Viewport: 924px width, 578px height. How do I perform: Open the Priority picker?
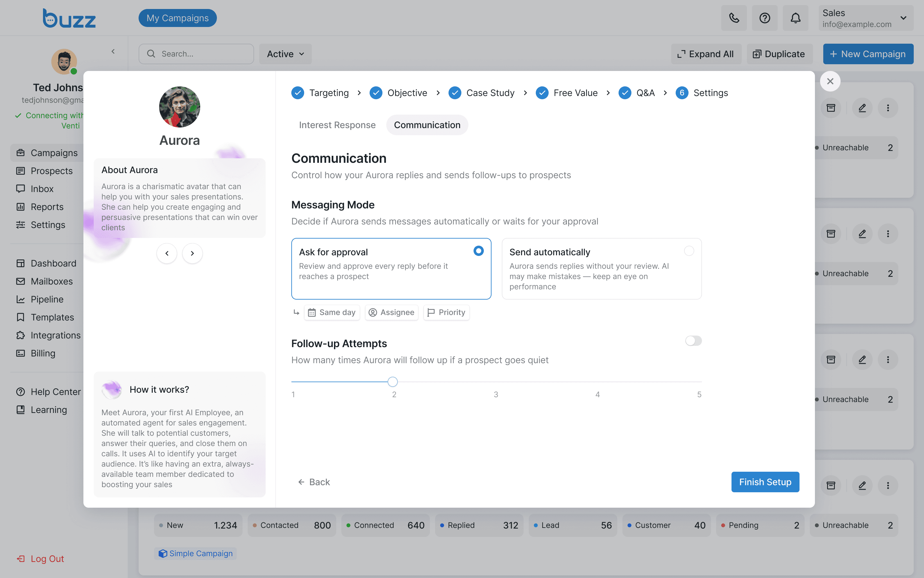click(446, 312)
